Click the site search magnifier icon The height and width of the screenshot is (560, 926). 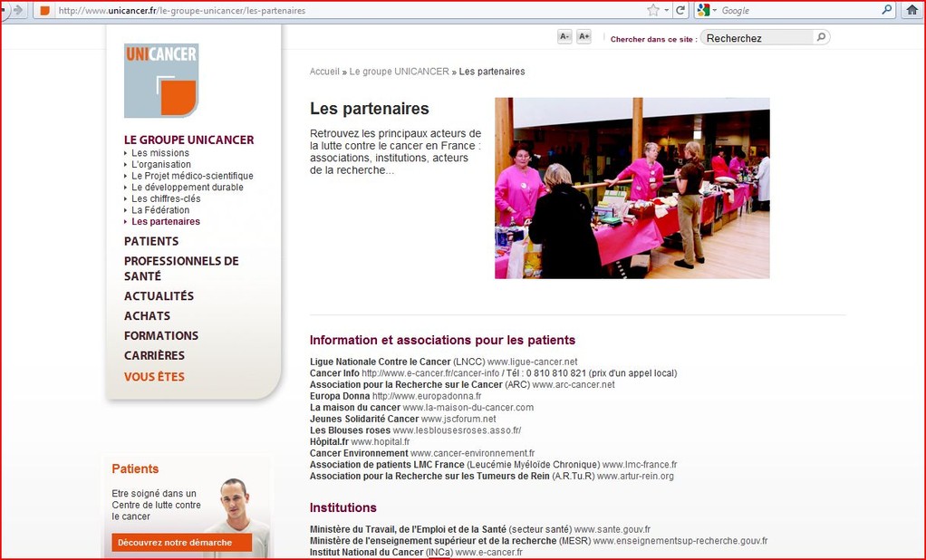pyautogui.click(x=821, y=37)
